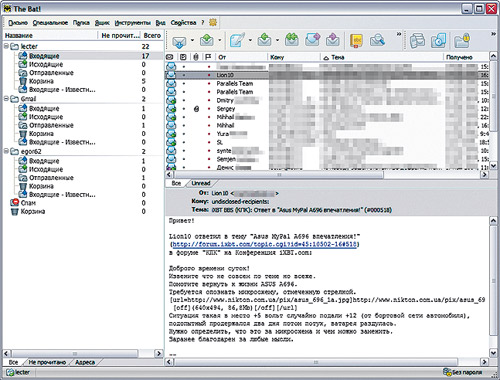500x380 pixels.
Task: Click the Спам folder icon
Action: (x=15, y=203)
